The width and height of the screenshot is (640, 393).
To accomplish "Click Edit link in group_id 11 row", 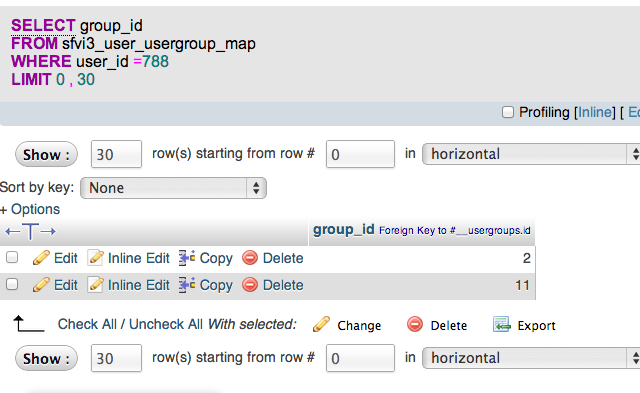I will [66, 285].
